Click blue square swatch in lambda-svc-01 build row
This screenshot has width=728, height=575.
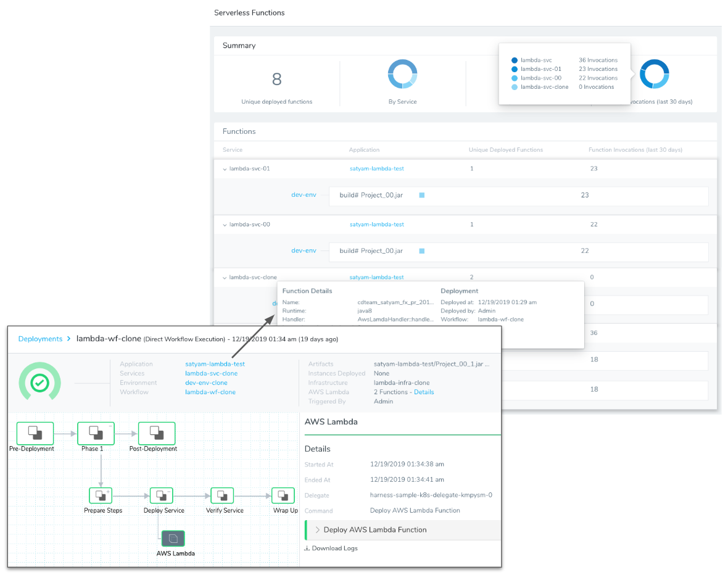click(422, 195)
